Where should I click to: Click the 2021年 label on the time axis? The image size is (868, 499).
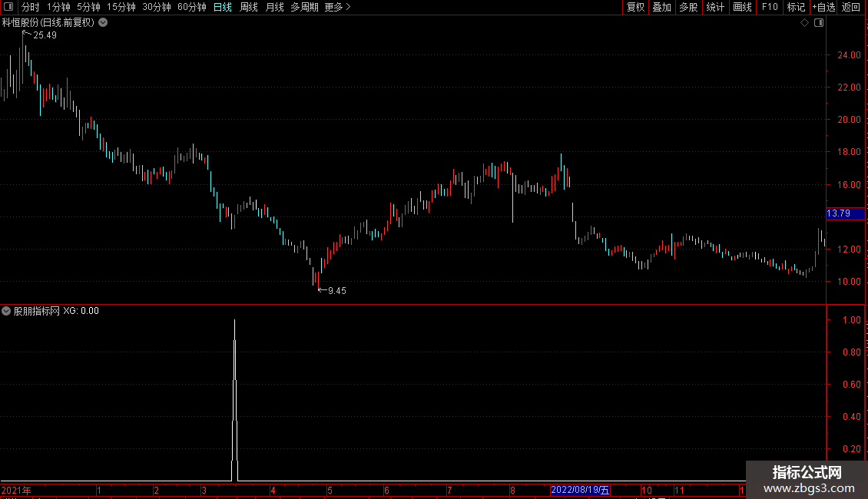tap(16, 490)
